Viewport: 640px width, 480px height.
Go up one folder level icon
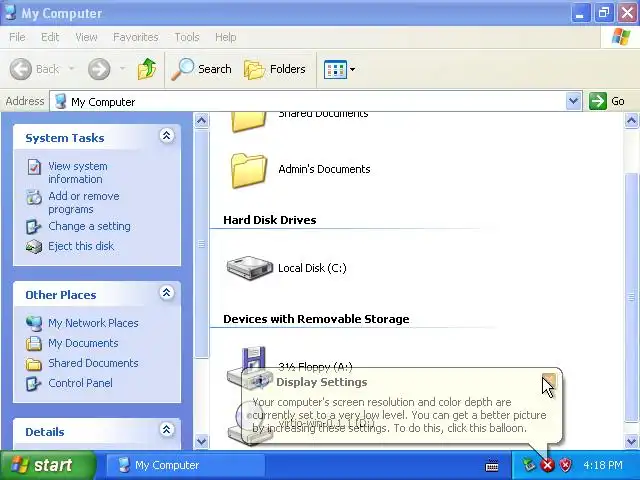[x=147, y=69]
